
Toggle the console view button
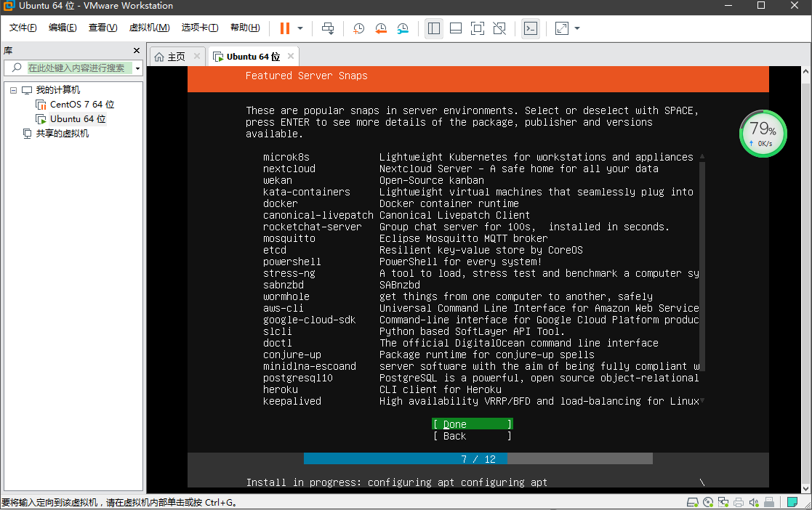[x=531, y=28]
